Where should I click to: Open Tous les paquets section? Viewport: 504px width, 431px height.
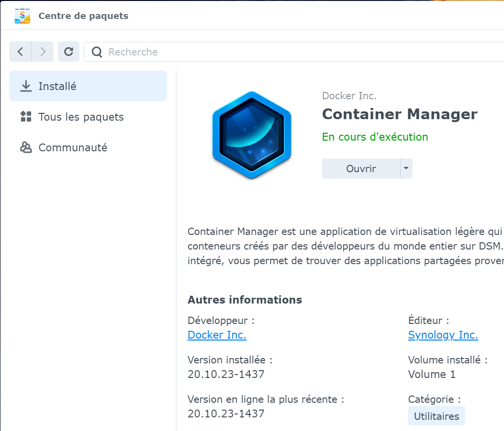pos(88,117)
